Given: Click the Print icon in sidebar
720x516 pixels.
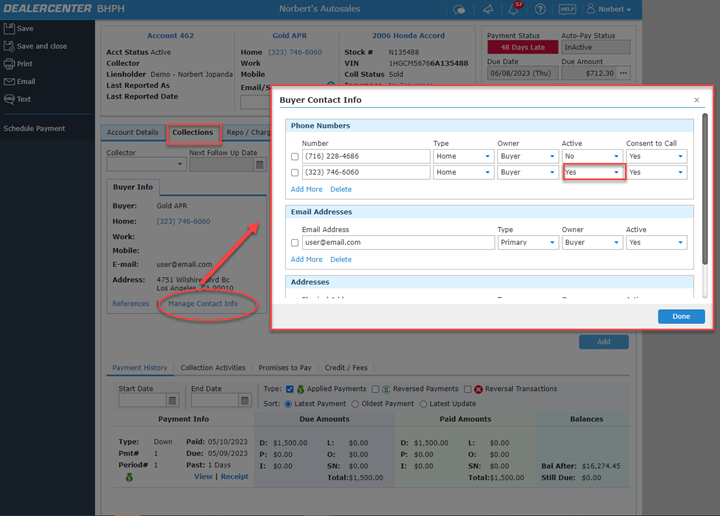Looking at the screenshot, I should tap(9, 64).
